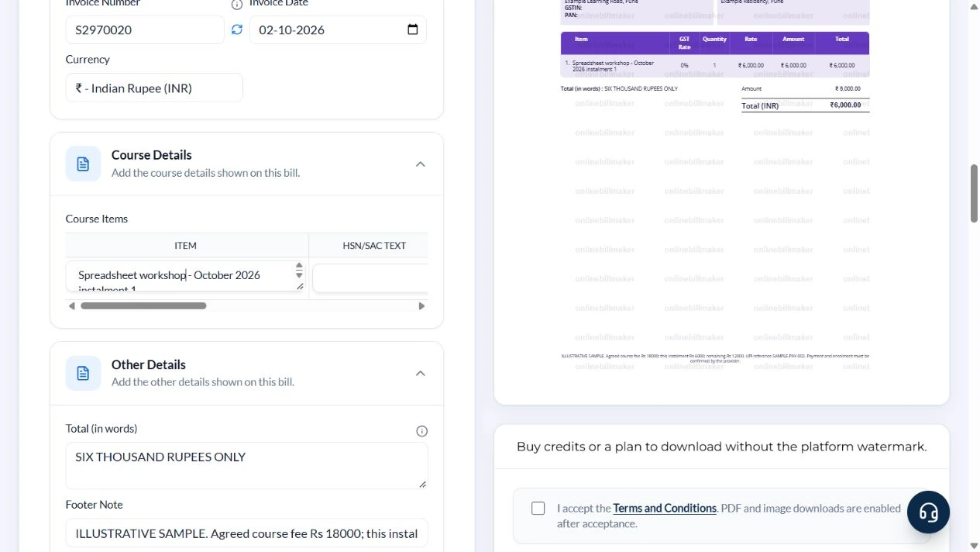Viewport: 980px width, 552px height.
Task: Click the course items horizontal scrollbar thumb
Action: tap(143, 306)
